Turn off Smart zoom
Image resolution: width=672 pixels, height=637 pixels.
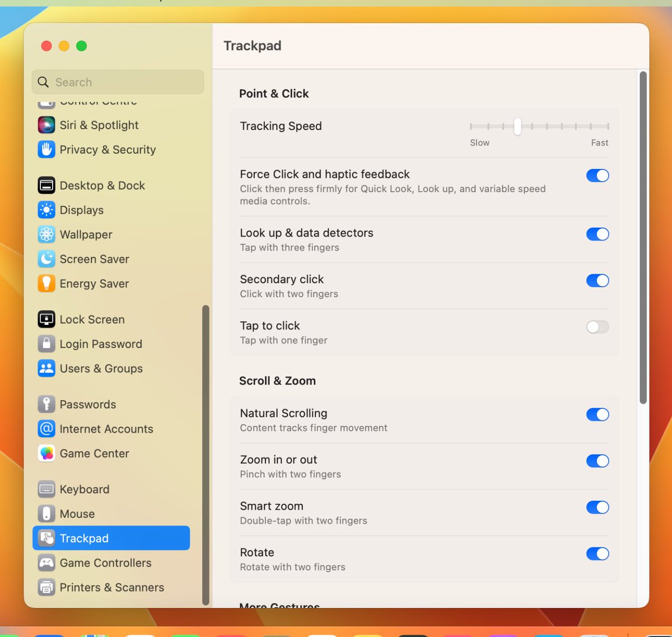click(x=597, y=507)
